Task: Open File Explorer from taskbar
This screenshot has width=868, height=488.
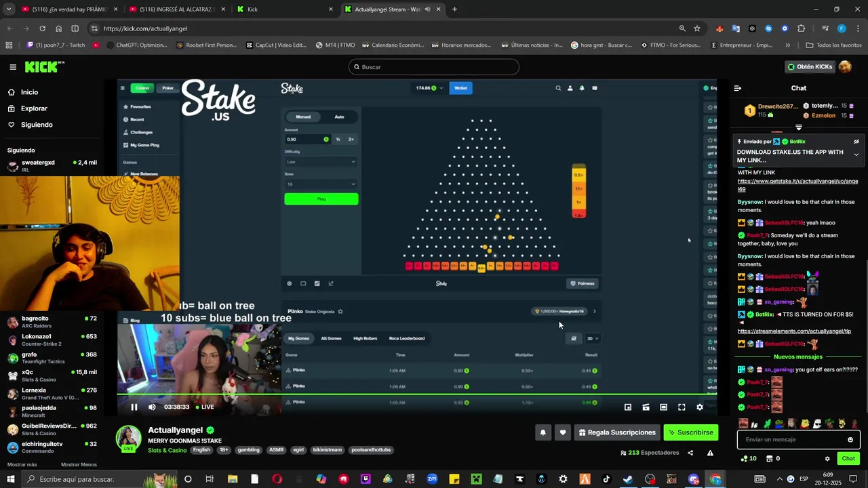Action: (x=233, y=479)
